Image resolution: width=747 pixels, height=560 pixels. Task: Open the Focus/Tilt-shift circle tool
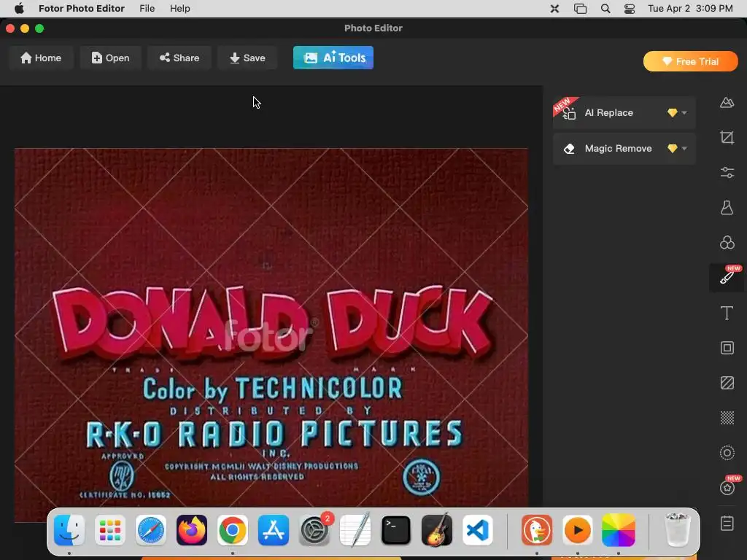727,452
